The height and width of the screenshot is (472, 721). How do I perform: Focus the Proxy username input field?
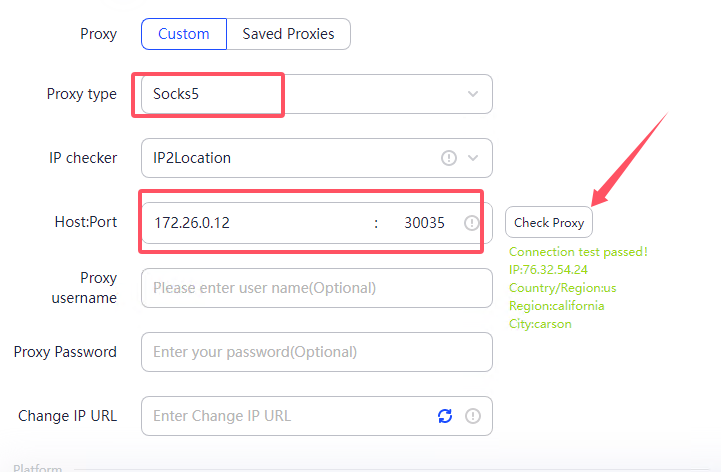(316, 288)
